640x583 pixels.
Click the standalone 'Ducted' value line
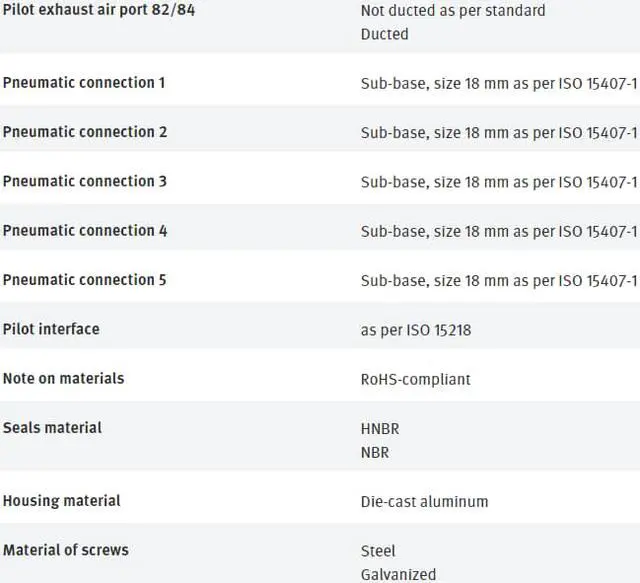[385, 34]
